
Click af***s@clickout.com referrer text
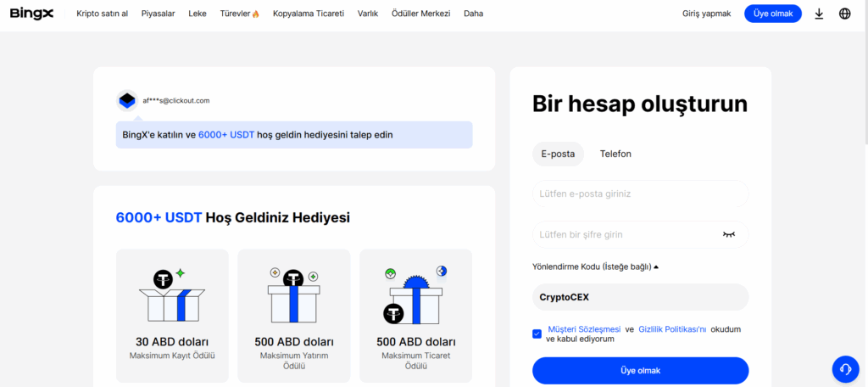click(x=176, y=101)
